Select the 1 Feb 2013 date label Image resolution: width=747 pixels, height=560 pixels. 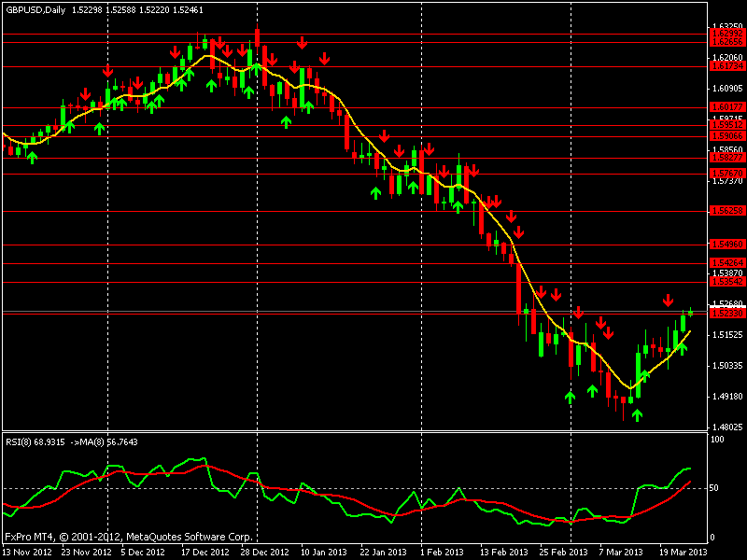[x=442, y=553]
